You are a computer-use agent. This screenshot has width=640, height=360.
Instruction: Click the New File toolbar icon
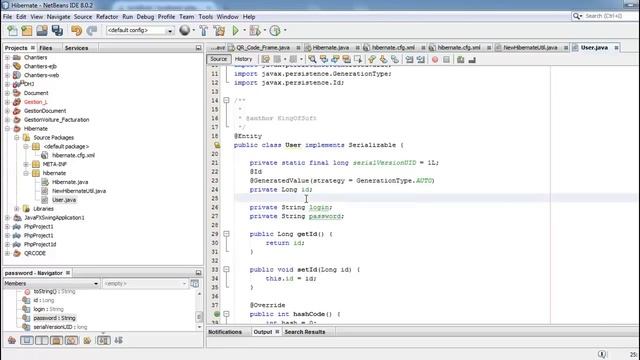coord(12,31)
